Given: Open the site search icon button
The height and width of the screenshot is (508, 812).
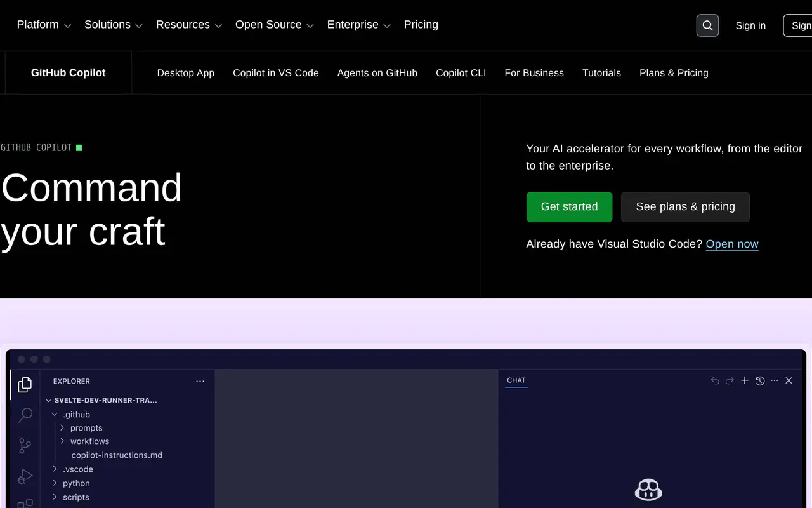Looking at the screenshot, I should (707, 25).
